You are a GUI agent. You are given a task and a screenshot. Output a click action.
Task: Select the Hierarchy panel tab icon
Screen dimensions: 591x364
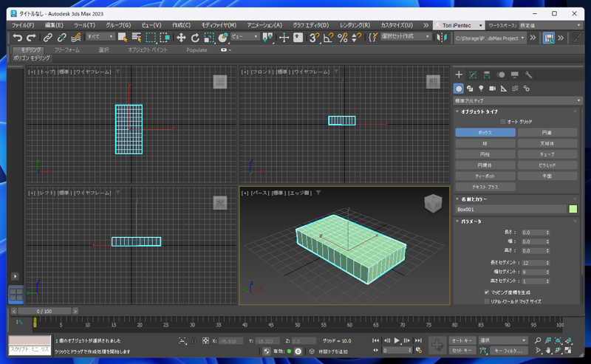[487, 75]
